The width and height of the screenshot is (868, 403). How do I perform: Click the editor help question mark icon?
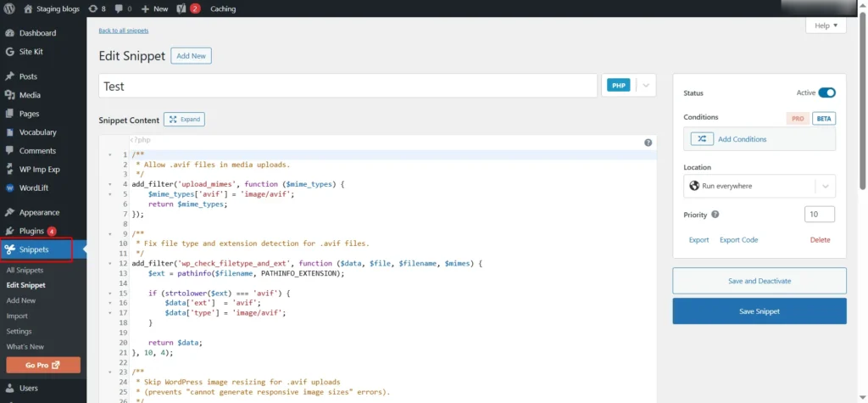(x=648, y=143)
